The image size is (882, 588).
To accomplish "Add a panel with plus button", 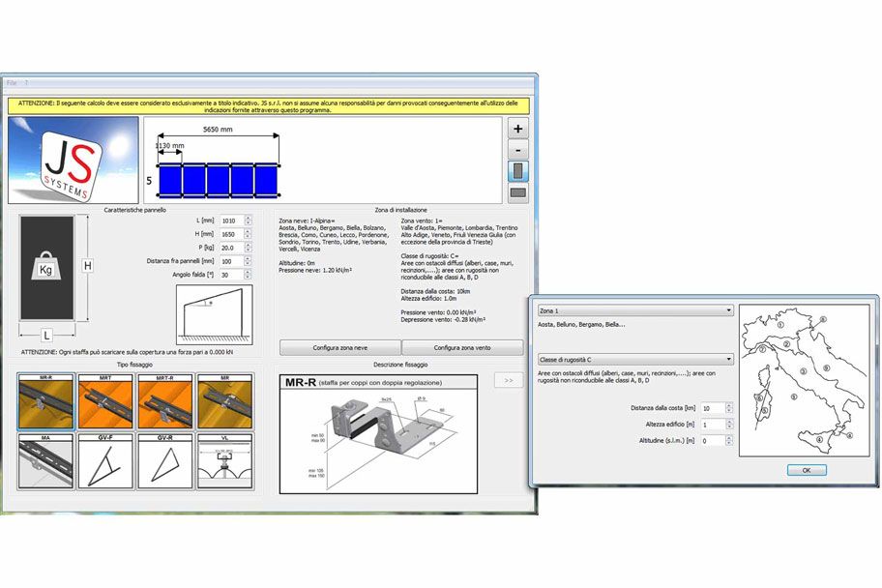I will (518, 129).
